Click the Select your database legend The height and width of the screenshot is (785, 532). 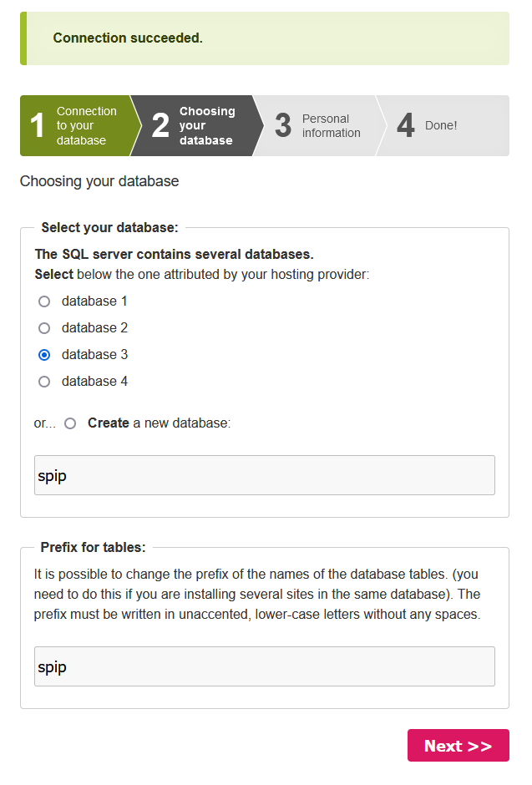[x=109, y=227]
